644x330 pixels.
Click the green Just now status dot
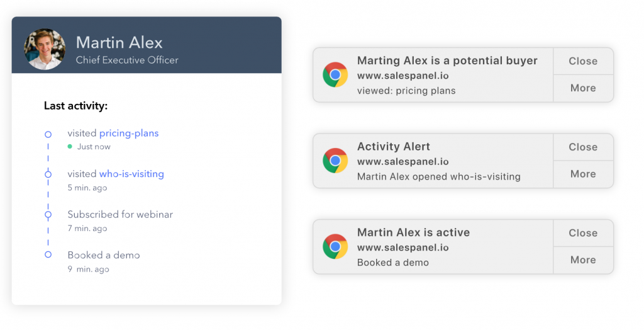[70, 147]
